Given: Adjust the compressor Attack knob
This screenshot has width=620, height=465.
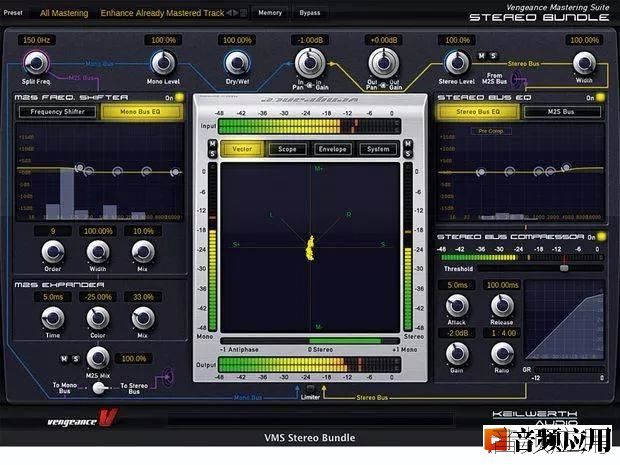Looking at the screenshot, I should 457,306.
